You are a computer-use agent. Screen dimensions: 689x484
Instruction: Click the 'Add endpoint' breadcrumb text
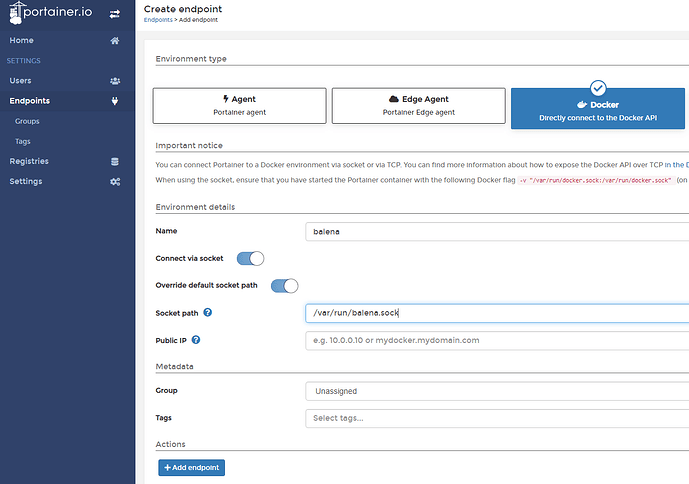[198, 20]
